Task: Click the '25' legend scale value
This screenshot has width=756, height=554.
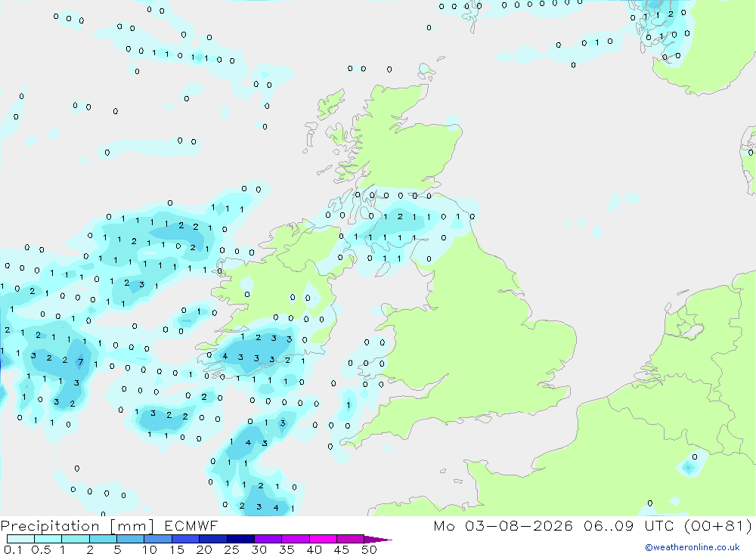Action: click(x=232, y=549)
